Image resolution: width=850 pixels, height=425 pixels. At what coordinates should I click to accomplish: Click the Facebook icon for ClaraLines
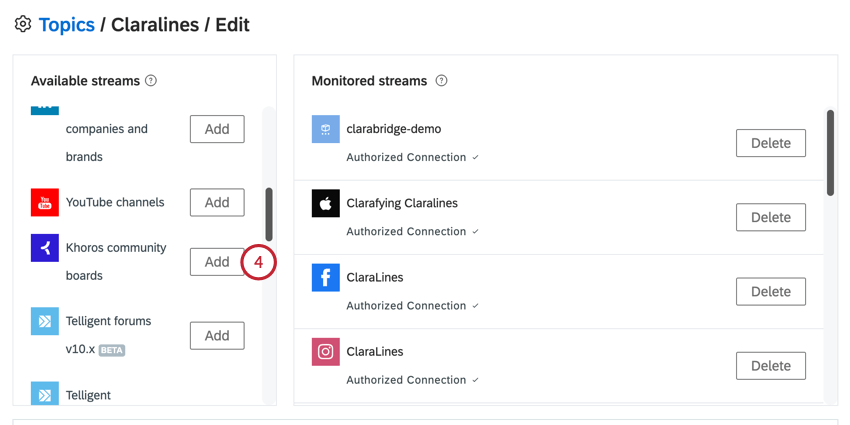pyautogui.click(x=326, y=278)
